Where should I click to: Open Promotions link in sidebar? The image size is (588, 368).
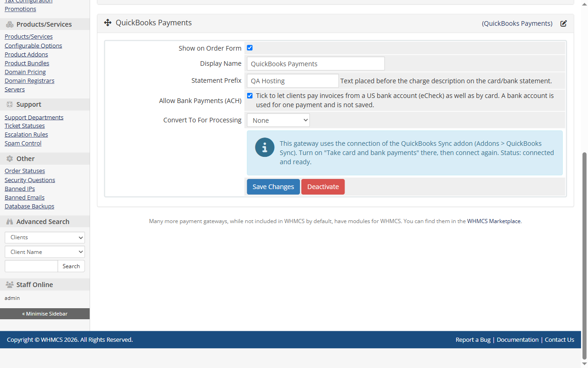20,9
